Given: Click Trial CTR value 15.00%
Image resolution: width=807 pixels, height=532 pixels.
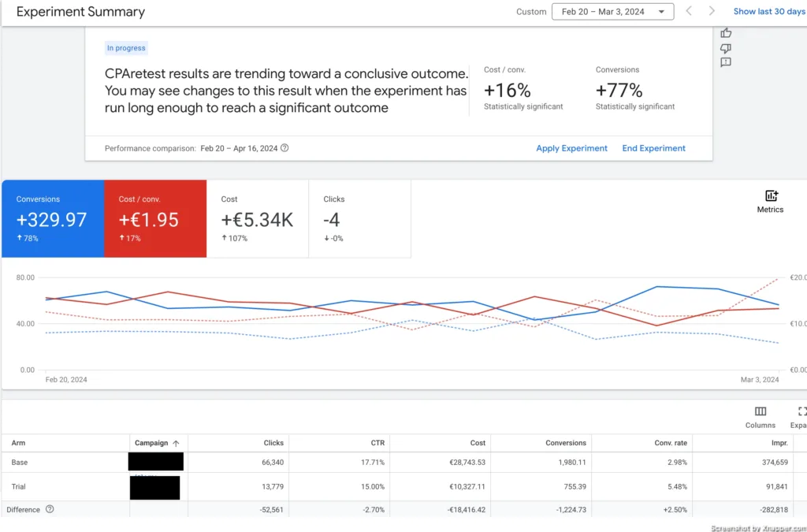Looking at the screenshot, I should tap(373, 486).
